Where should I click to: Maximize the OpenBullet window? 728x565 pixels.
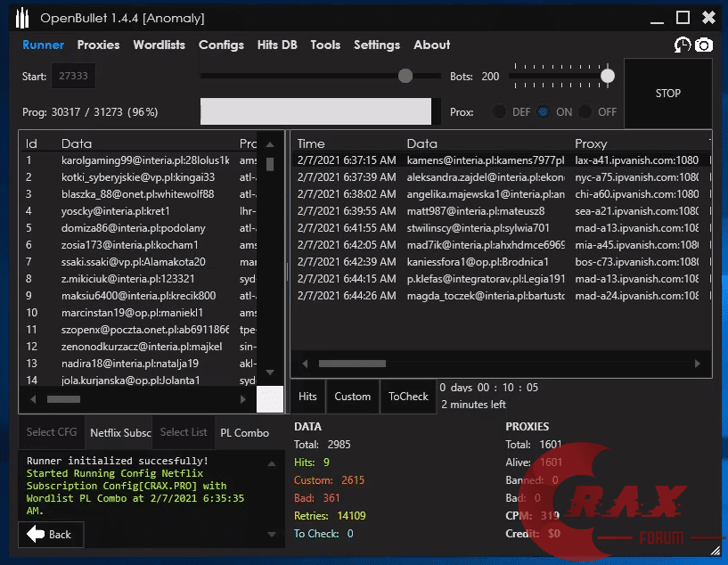(x=683, y=18)
